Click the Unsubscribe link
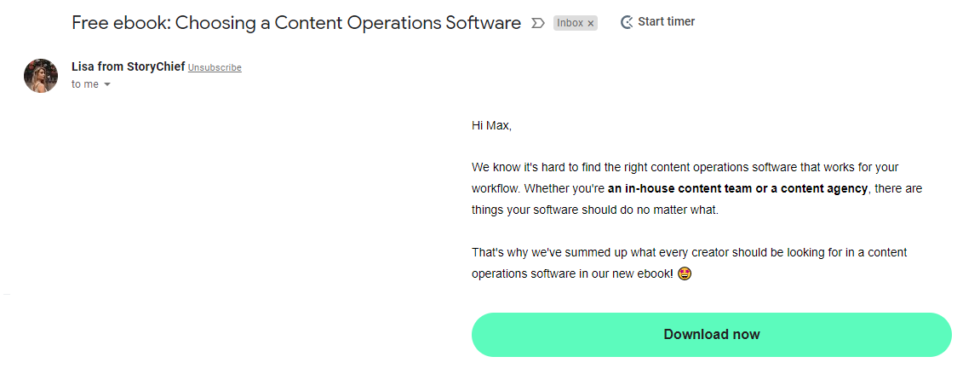 click(x=215, y=67)
